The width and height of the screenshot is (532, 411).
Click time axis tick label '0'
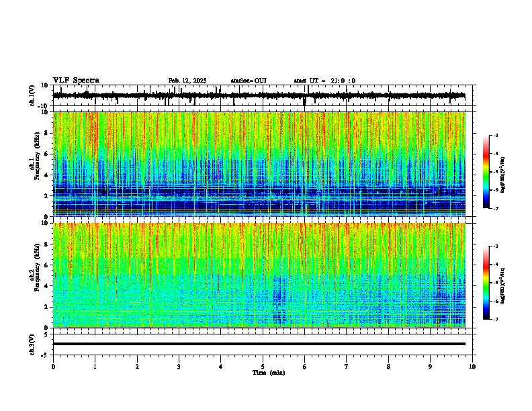coord(53,367)
